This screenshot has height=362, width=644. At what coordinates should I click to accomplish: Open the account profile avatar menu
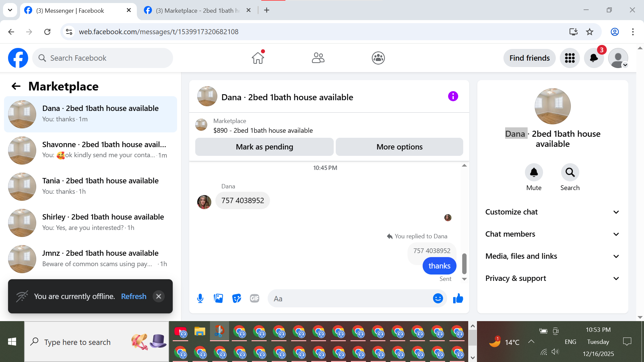tap(618, 58)
